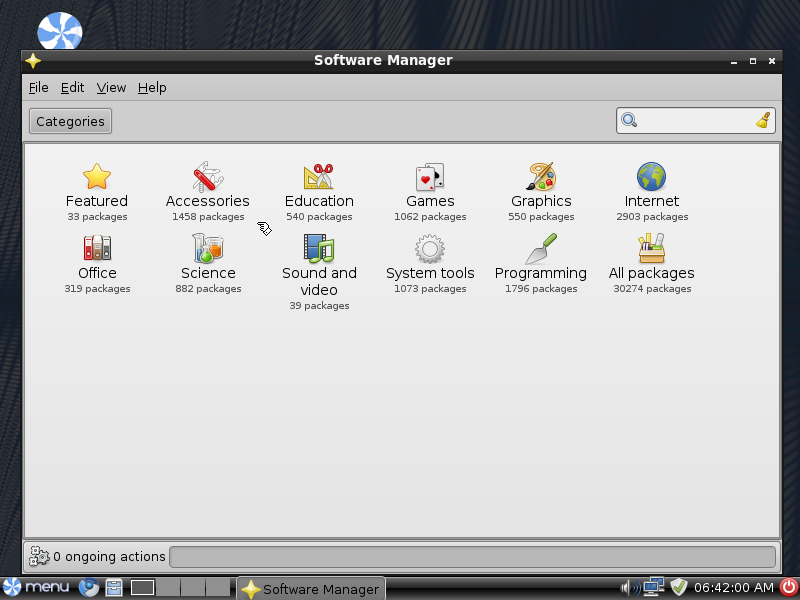Select the Office category icon
This screenshot has width=800, height=600.
(x=97, y=248)
